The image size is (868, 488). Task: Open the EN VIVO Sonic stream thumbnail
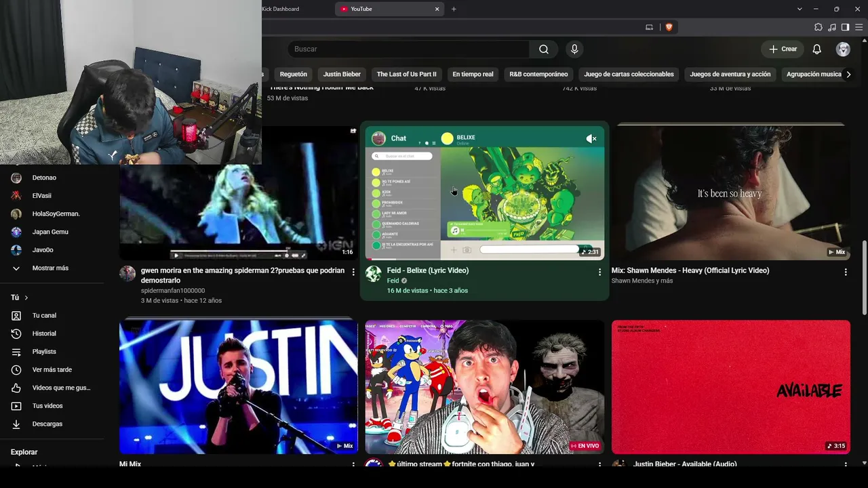click(x=484, y=386)
